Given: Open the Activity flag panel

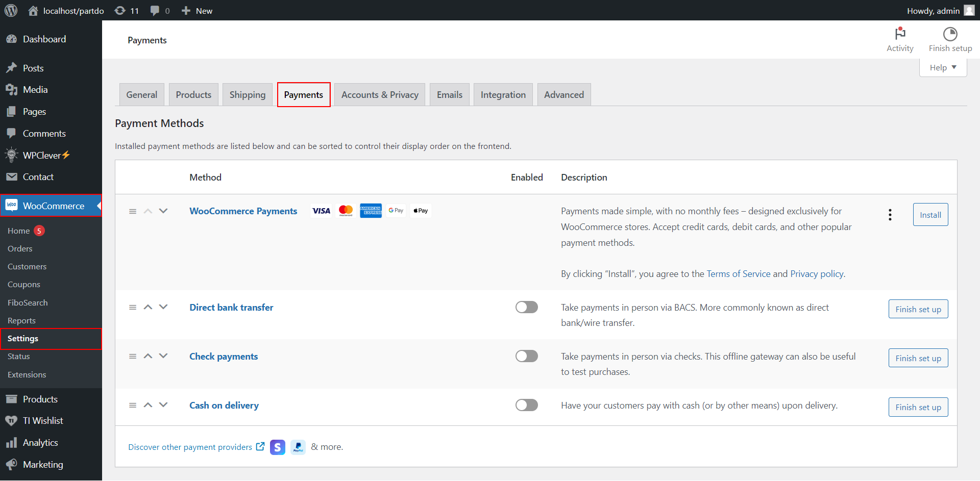Looking at the screenshot, I should tap(900, 40).
